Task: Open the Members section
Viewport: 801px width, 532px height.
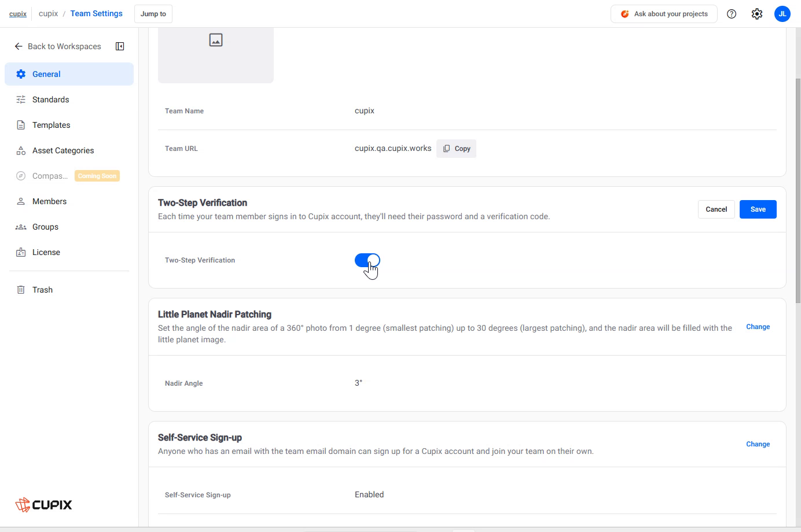Action: tap(69, 201)
